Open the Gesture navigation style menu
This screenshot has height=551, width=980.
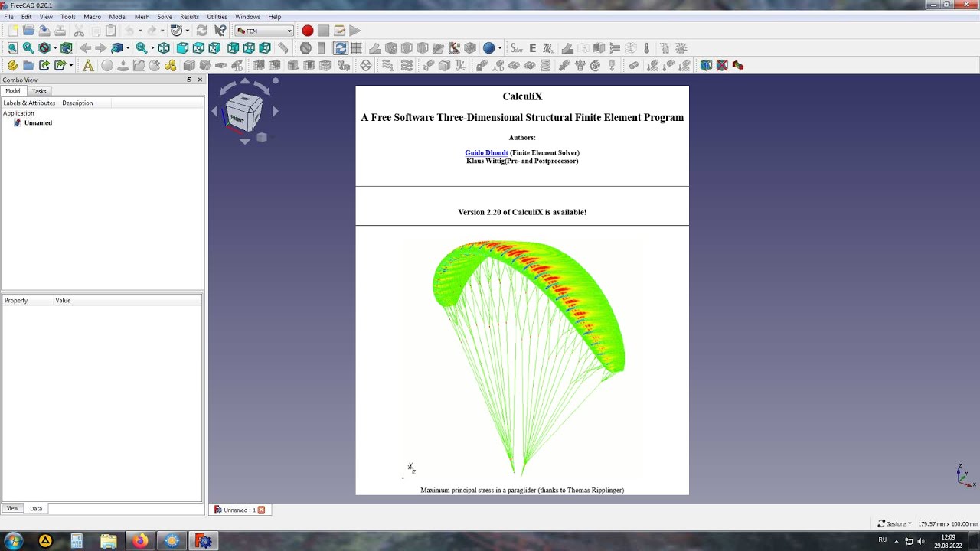point(894,524)
